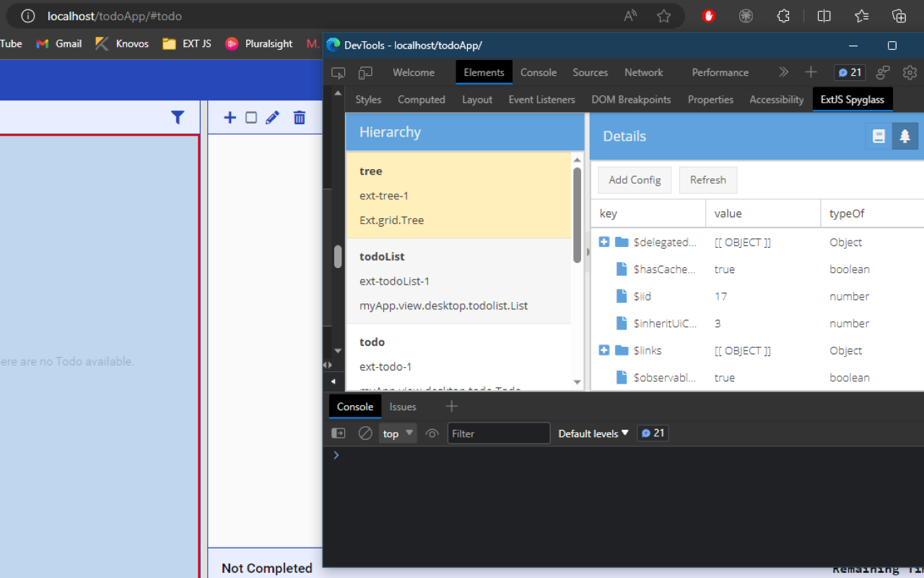Activate the inspect element picker in DevTools
Screen dimensions: 924x578
[338, 72]
